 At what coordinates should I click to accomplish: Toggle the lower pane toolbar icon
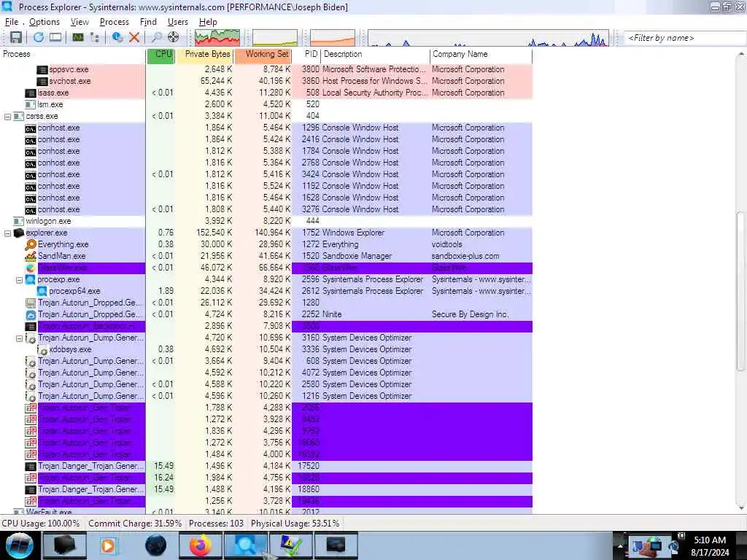[55, 37]
